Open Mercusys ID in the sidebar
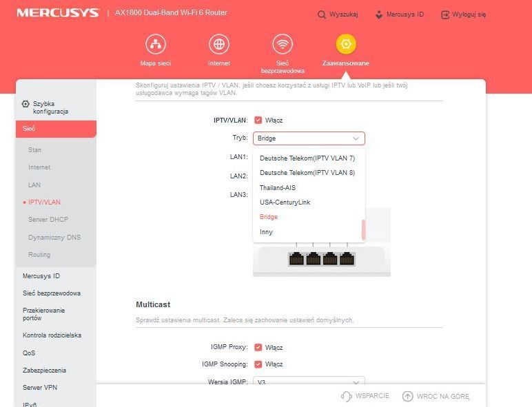The height and width of the screenshot is (407, 532). [41, 276]
